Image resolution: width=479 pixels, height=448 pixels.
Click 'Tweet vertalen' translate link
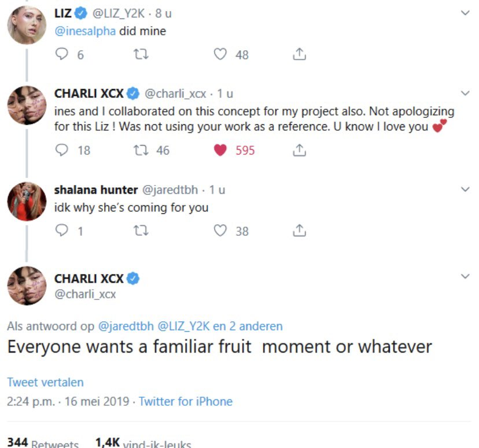45,382
